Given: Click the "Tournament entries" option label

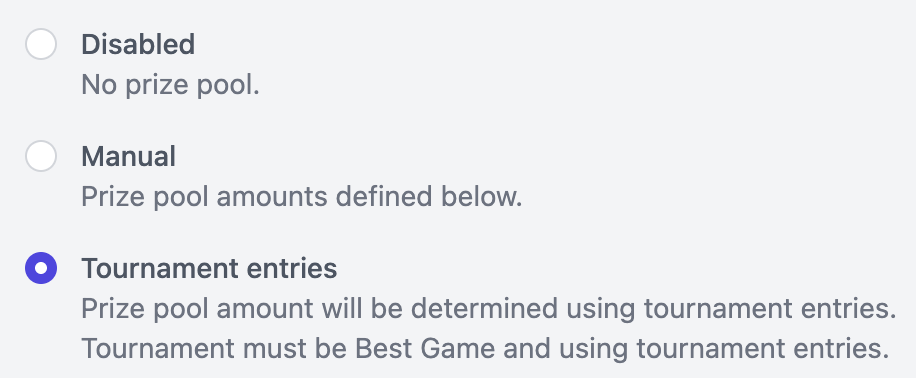Looking at the screenshot, I should [x=209, y=268].
